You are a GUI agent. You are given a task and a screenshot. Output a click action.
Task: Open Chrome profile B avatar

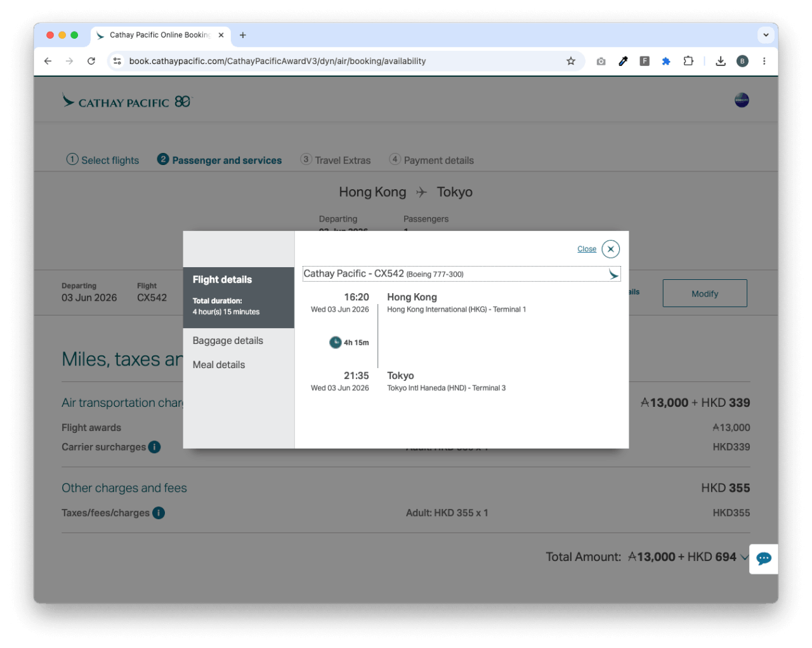742,61
